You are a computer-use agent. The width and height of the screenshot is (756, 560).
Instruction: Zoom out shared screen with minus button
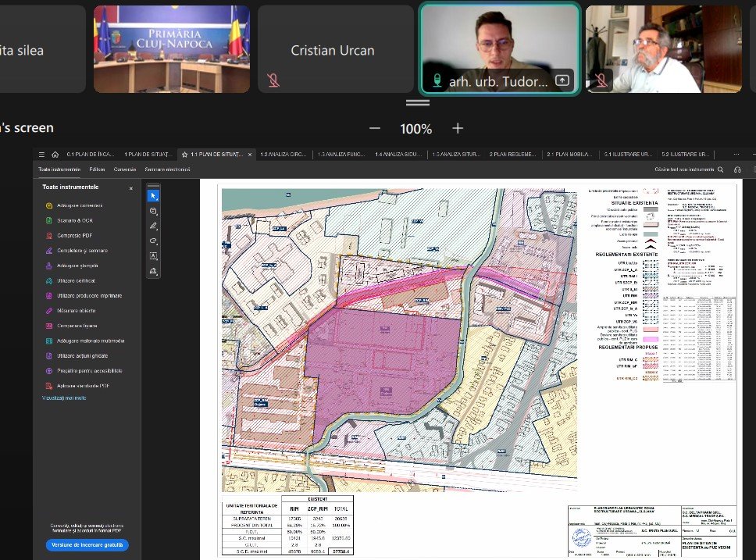[x=375, y=128]
